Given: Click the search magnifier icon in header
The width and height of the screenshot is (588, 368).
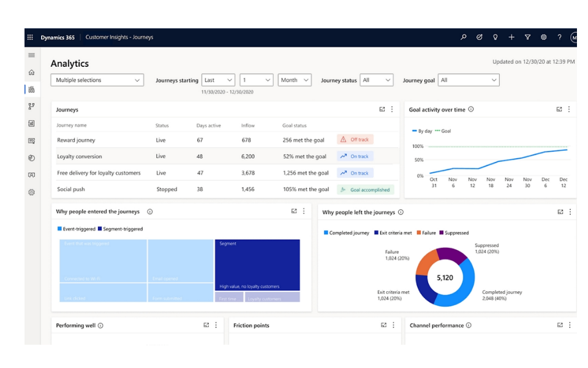Looking at the screenshot, I should coord(464,37).
